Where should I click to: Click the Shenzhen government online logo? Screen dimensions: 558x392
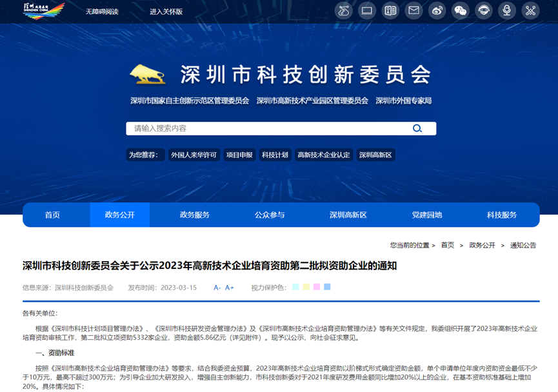[x=44, y=10]
